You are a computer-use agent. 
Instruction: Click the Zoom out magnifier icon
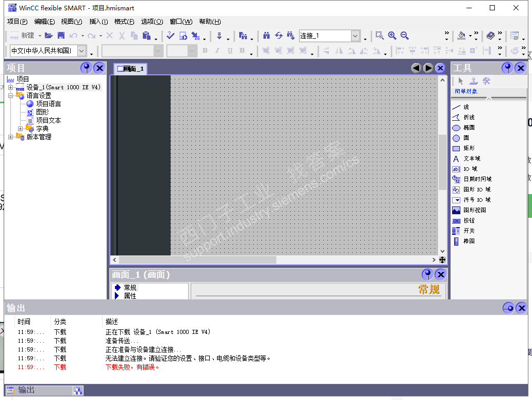tap(405, 36)
